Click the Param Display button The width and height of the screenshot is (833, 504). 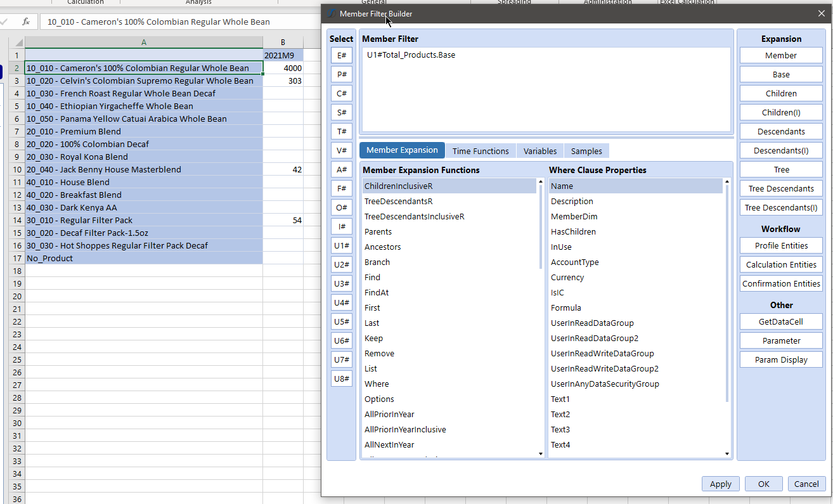781,359
